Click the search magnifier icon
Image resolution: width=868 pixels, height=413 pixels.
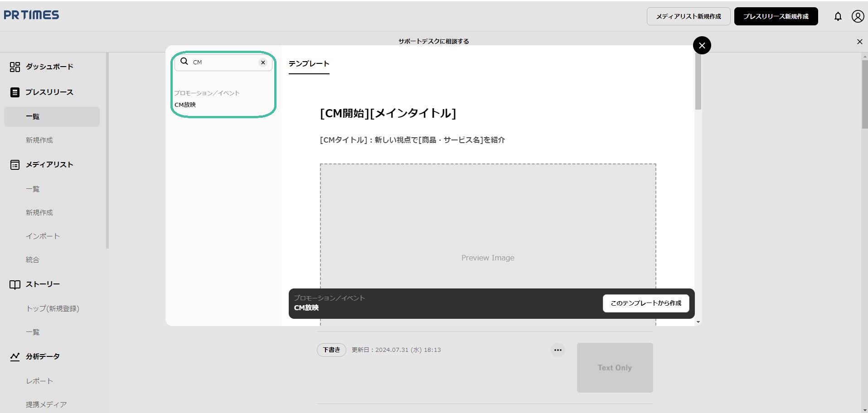point(184,62)
